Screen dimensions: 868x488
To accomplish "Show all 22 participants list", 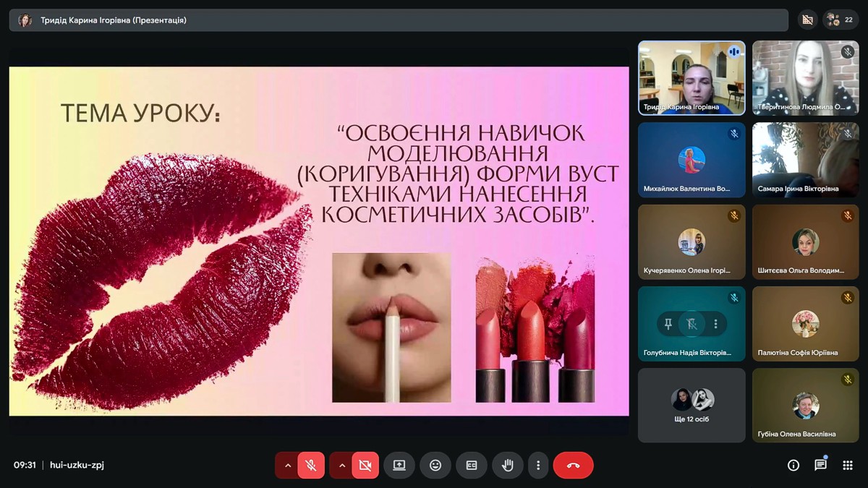I will 841,20.
